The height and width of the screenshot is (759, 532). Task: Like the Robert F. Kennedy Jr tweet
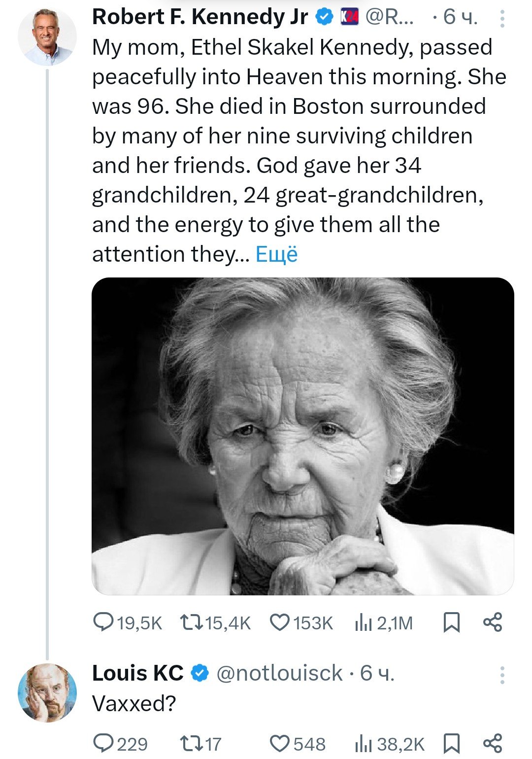point(280,622)
